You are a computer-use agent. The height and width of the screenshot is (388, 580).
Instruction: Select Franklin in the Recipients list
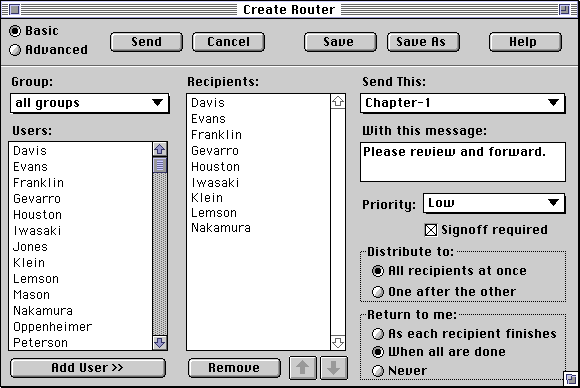click(x=259, y=135)
